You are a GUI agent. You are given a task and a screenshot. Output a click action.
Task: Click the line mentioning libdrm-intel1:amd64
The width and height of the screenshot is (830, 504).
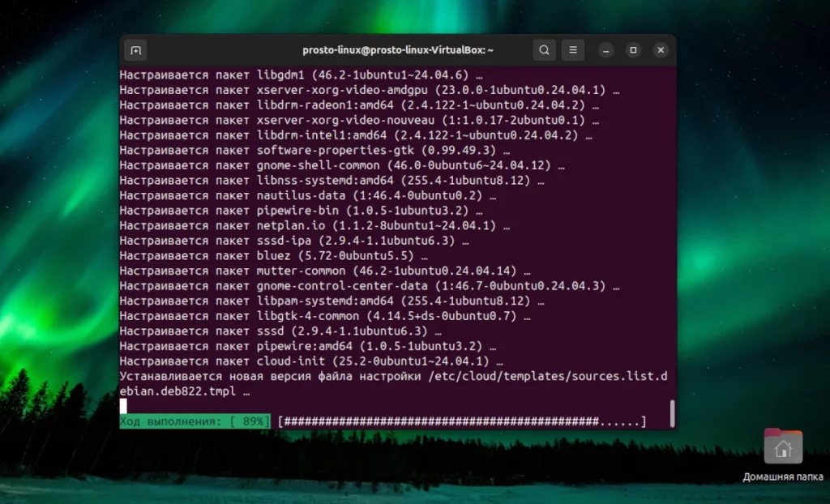[356, 135]
